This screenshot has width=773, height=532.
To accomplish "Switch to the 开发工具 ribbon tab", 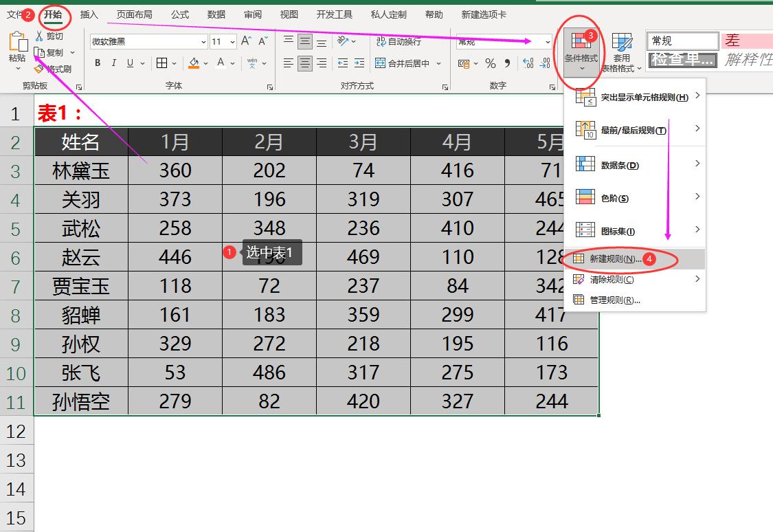I will tap(334, 14).
